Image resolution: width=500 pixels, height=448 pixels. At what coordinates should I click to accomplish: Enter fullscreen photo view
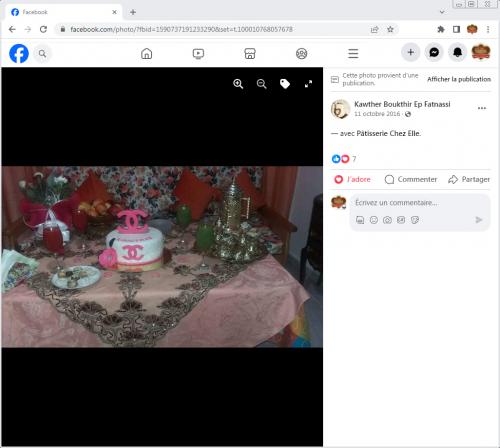pos(308,84)
